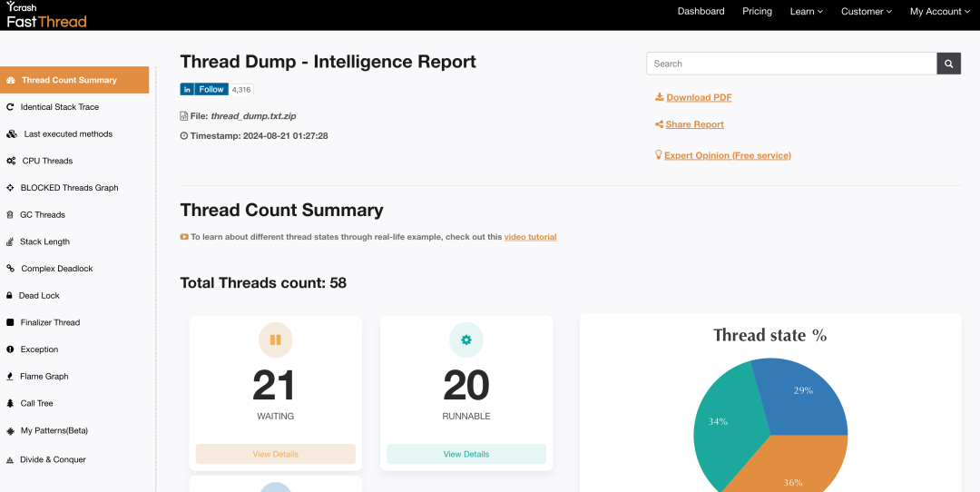Focus the Search input field
The width and height of the screenshot is (980, 492).
[x=791, y=64]
